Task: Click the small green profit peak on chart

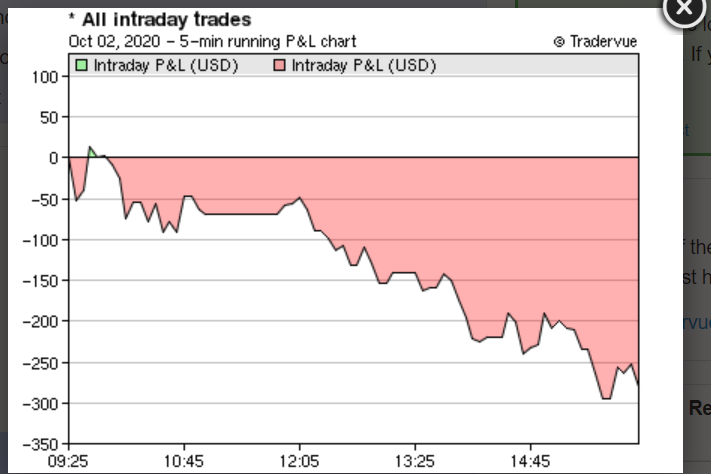Action: coord(91,152)
